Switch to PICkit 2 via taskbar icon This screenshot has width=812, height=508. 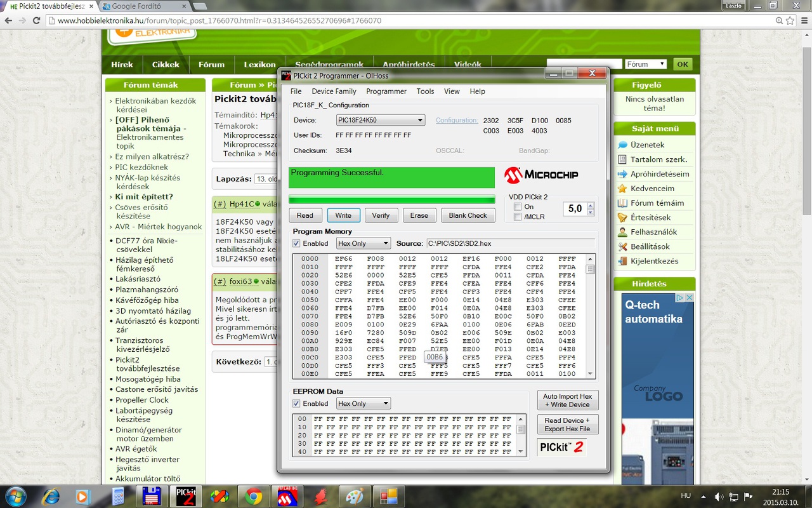coord(186,496)
